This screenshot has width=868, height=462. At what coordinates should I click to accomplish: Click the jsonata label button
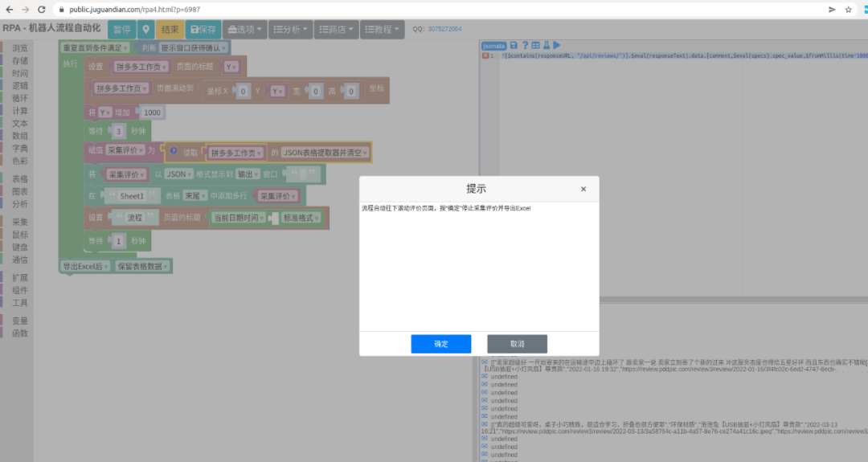pyautogui.click(x=493, y=46)
